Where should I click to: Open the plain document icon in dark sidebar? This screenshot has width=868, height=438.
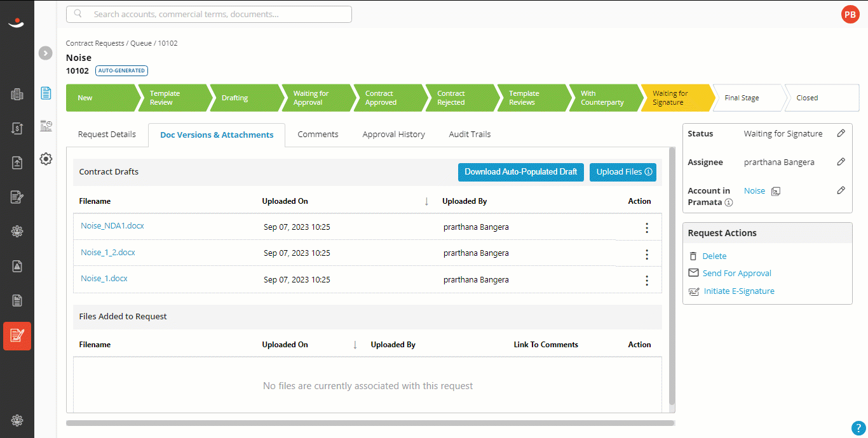coord(17,300)
